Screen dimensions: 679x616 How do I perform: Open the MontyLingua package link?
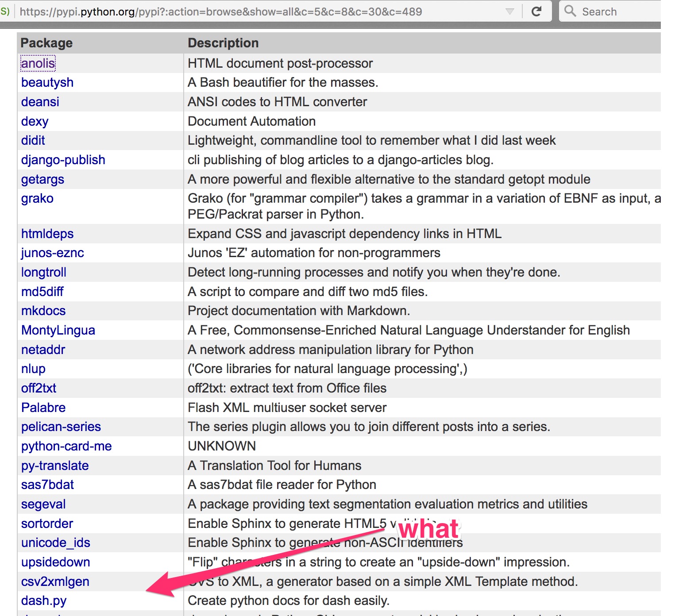pyautogui.click(x=58, y=330)
